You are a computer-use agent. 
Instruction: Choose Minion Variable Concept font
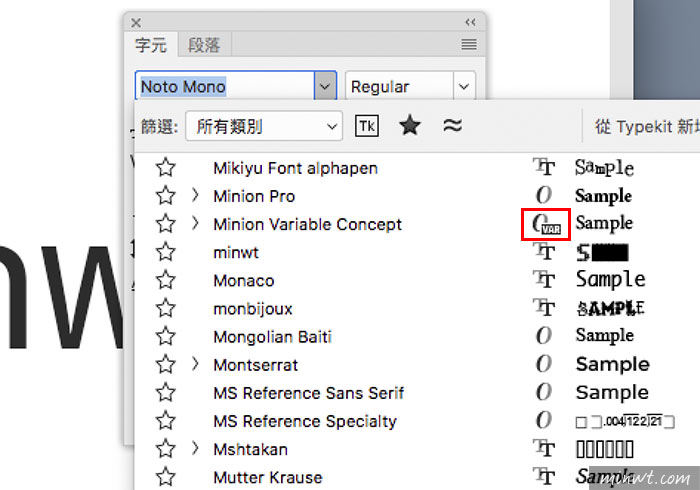pyautogui.click(x=308, y=224)
